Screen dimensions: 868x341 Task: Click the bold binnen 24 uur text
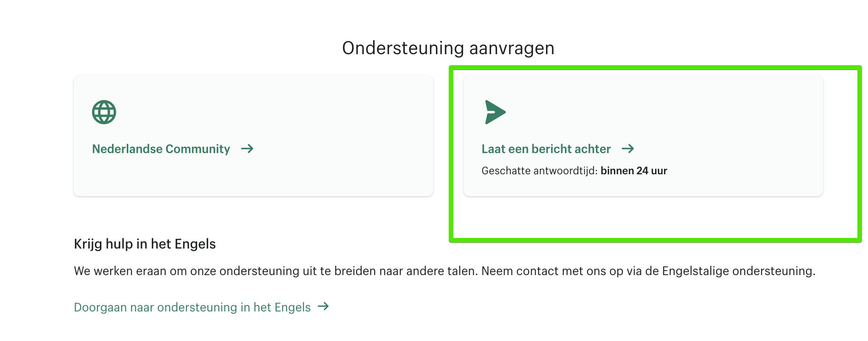(x=634, y=171)
